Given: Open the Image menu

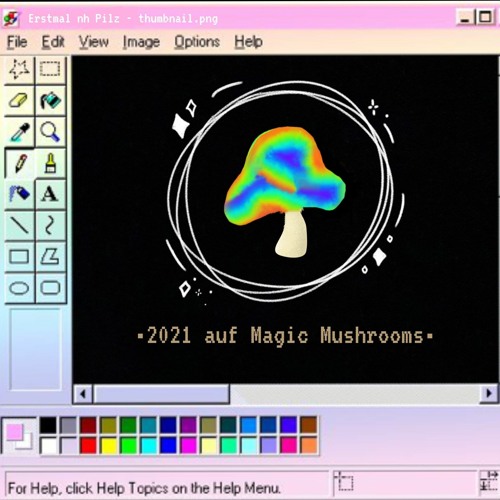Looking at the screenshot, I should tap(141, 42).
